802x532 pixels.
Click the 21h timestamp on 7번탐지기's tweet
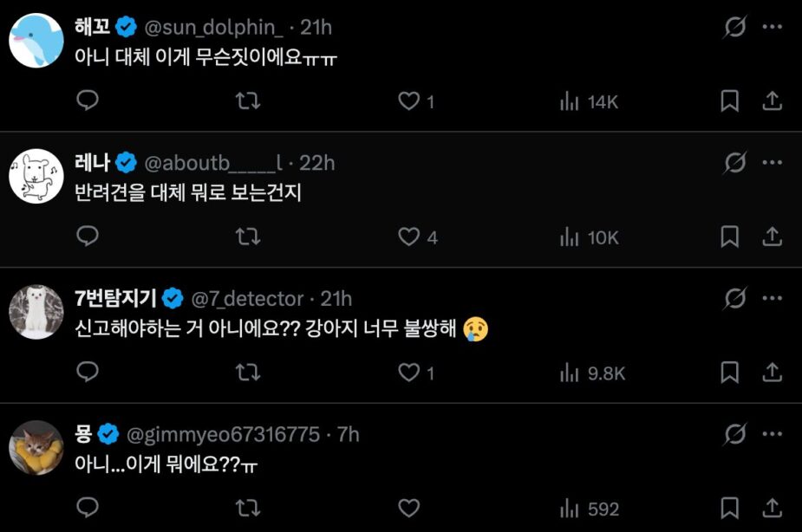(335, 298)
